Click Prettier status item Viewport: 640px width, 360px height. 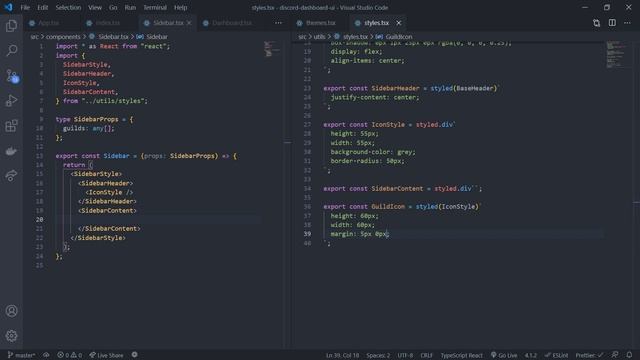589,355
